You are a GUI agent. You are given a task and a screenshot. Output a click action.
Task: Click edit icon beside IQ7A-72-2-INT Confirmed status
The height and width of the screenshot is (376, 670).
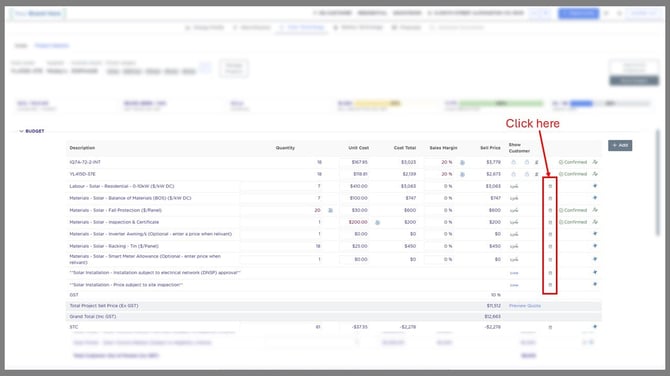(x=595, y=162)
